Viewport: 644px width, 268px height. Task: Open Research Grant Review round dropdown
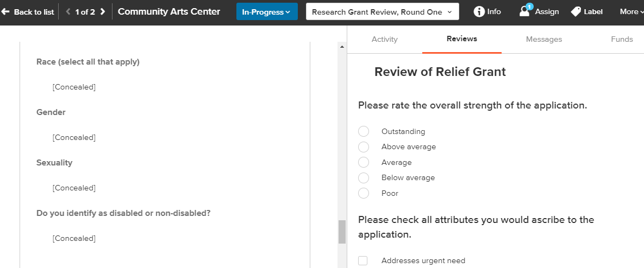click(383, 12)
